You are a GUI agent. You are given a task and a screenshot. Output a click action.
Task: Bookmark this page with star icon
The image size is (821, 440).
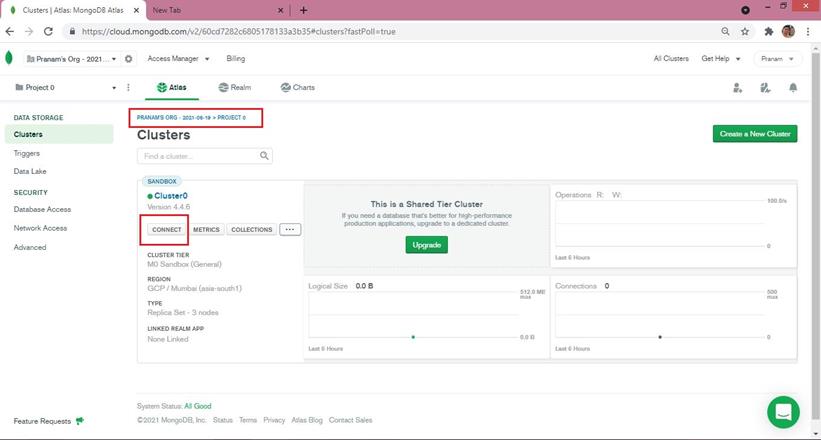[x=745, y=31]
